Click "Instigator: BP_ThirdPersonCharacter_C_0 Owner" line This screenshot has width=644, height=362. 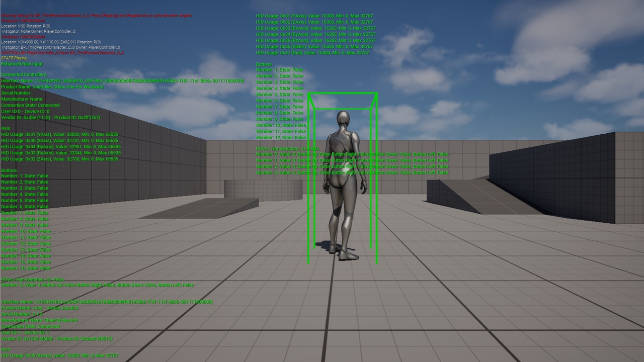point(61,47)
